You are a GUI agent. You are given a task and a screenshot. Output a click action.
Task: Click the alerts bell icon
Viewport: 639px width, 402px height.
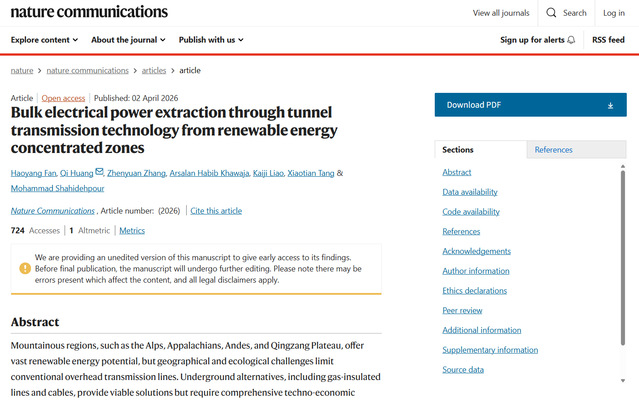coord(571,40)
